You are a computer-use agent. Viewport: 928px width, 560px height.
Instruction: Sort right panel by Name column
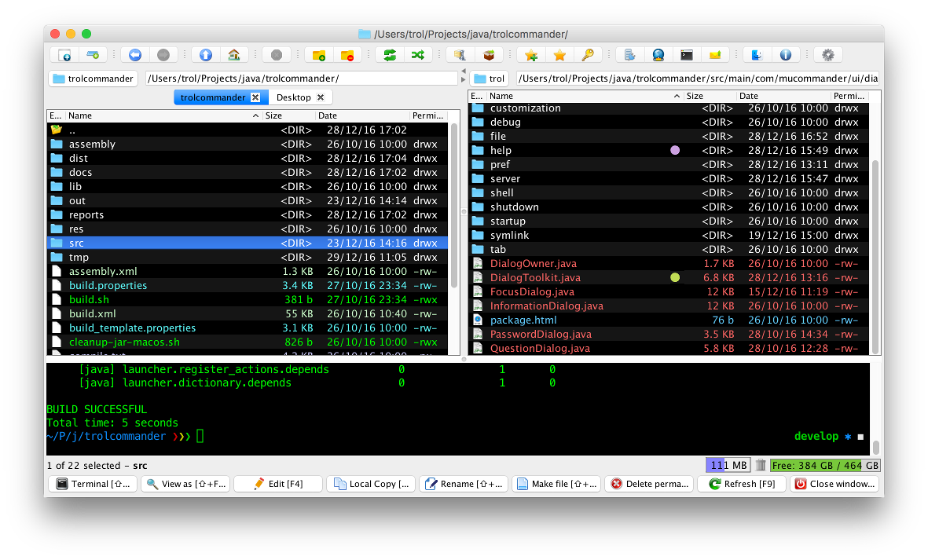pyautogui.click(x=584, y=96)
